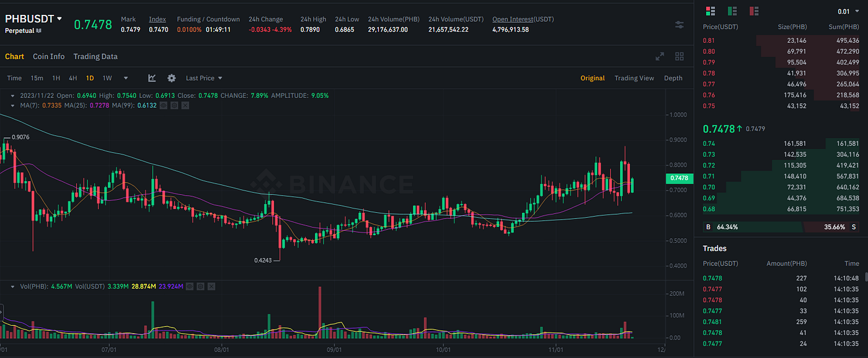Screen dimensions: 868x358
Task: Select the 15m interval
Action: [37, 78]
